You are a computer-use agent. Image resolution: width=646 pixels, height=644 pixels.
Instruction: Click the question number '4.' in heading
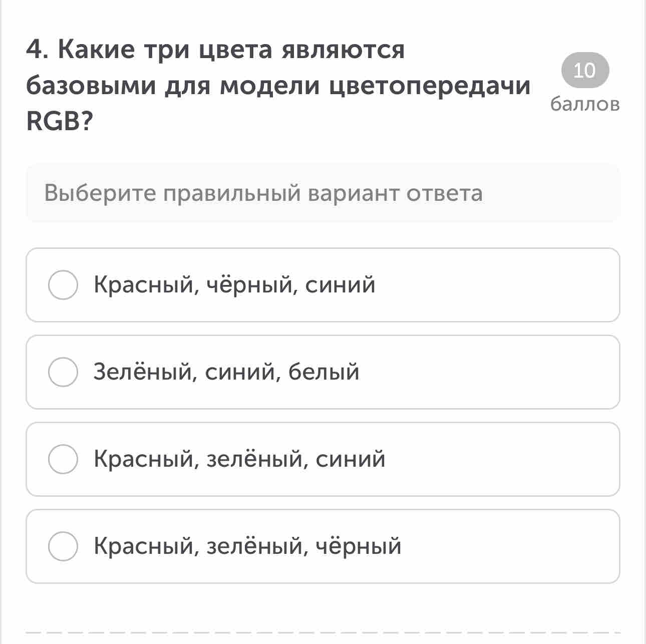coord(38,50)
